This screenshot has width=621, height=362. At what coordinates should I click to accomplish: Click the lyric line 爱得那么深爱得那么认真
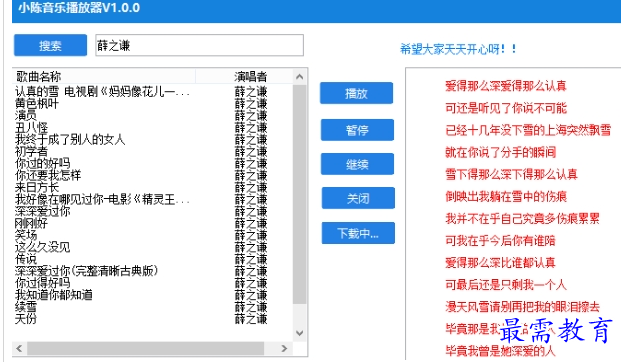[x=506, y=86]
